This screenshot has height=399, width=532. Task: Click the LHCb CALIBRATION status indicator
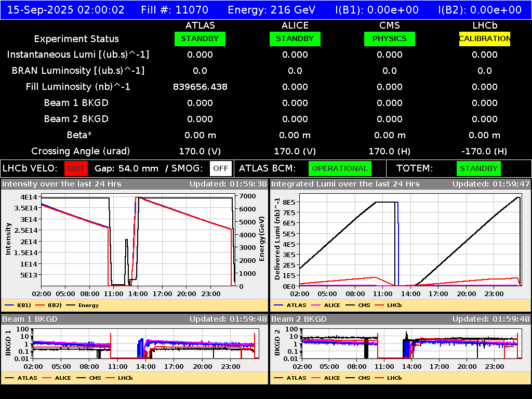(485, 38)
